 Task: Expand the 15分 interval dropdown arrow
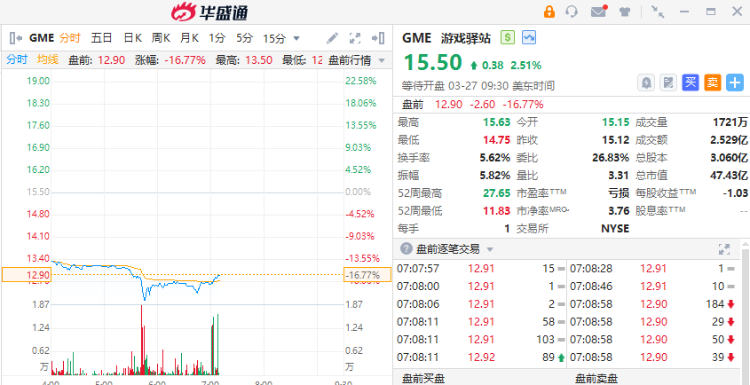pos(296,38)
